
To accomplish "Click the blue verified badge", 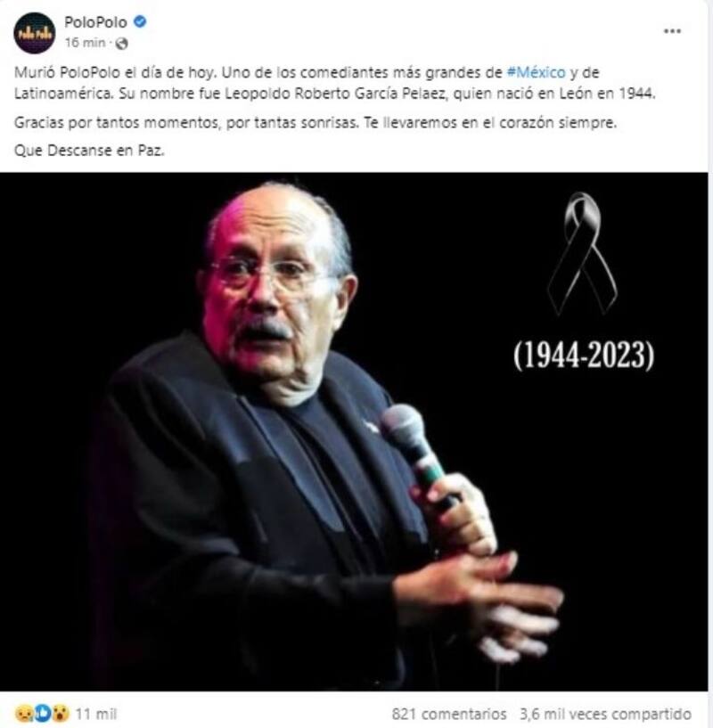I will tap(140, 21).
